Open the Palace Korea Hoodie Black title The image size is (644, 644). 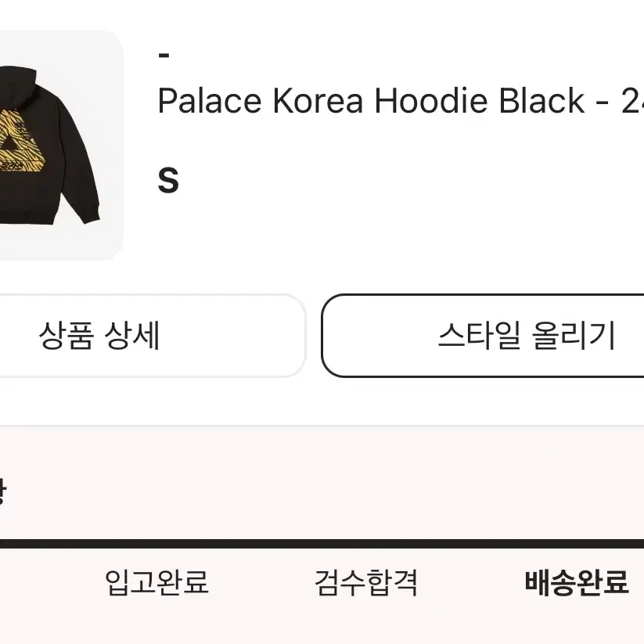401,101
